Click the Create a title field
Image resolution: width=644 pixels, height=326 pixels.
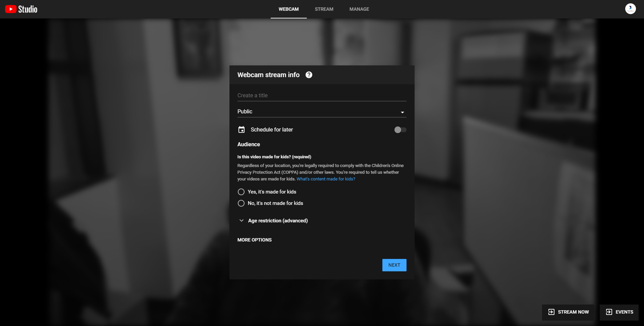coord(322,95)
